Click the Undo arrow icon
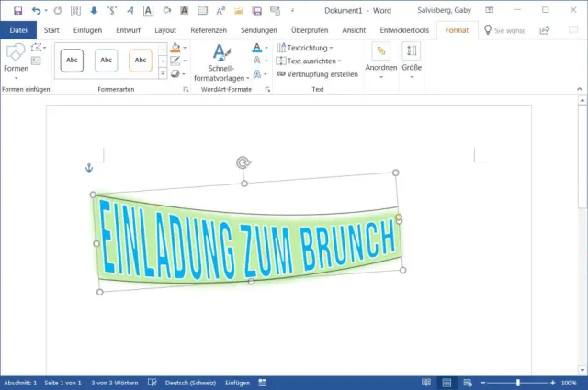The width and height of the screenshot is (588, 390). coord(36,10)
